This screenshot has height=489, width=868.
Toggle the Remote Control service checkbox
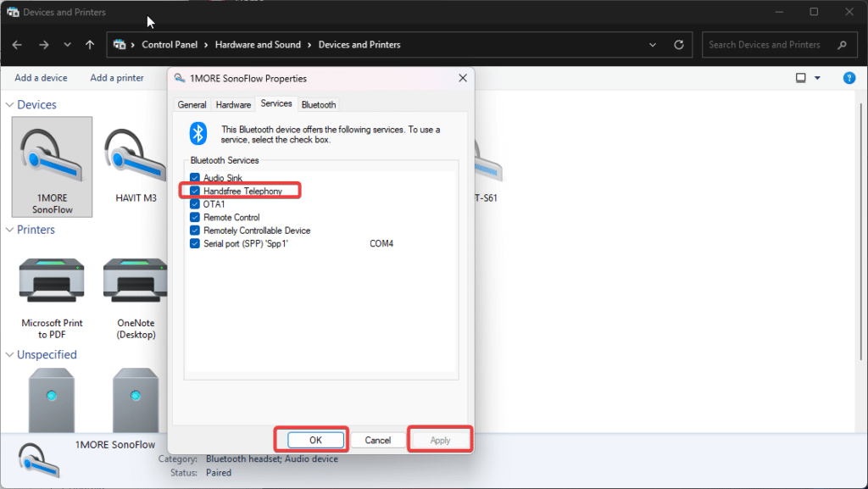coord(194,218)
